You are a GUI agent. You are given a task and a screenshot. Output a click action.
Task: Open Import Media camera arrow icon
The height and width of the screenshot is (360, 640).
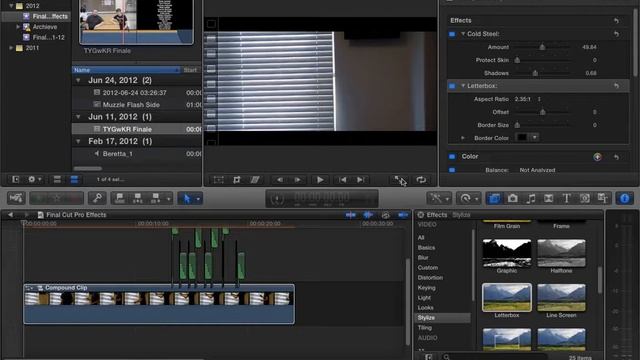(x=16, y=198)
